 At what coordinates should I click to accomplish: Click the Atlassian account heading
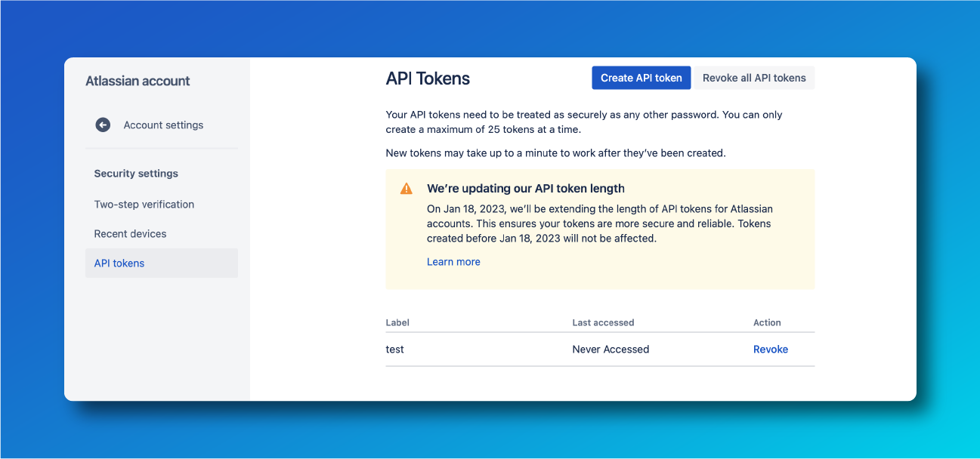pos(138,81)
